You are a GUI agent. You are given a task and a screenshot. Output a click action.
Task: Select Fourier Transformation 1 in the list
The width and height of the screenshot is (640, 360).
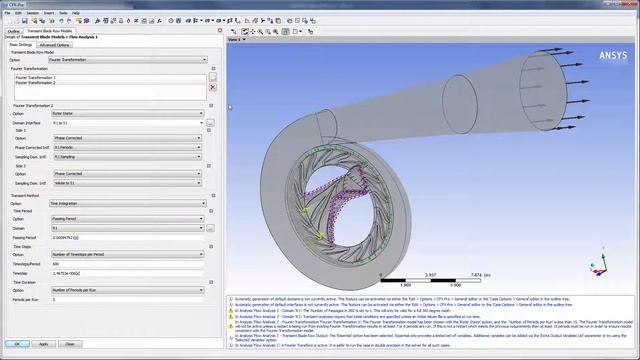click(x=36, y=78)
